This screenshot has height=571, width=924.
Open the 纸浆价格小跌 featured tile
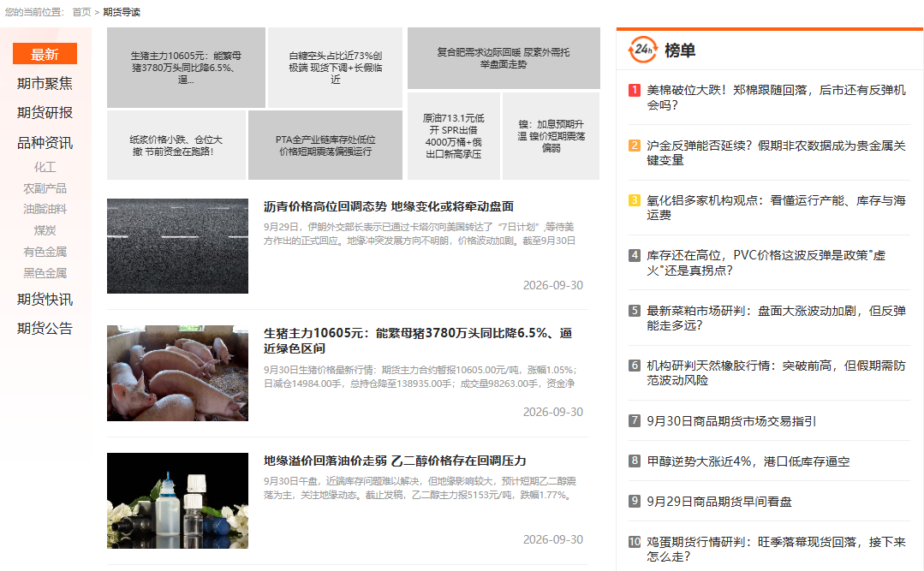tap(176, 145)
